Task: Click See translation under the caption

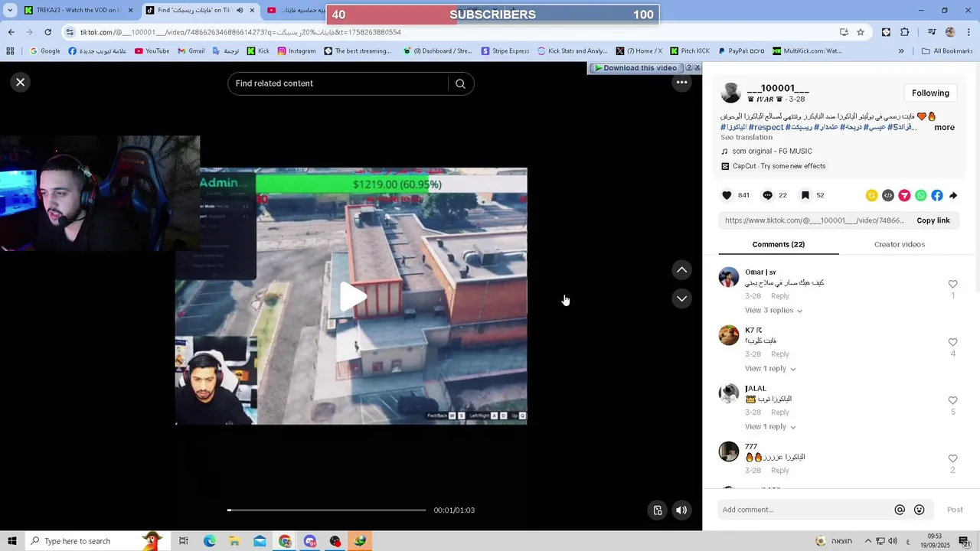Action: pos(746,137)
